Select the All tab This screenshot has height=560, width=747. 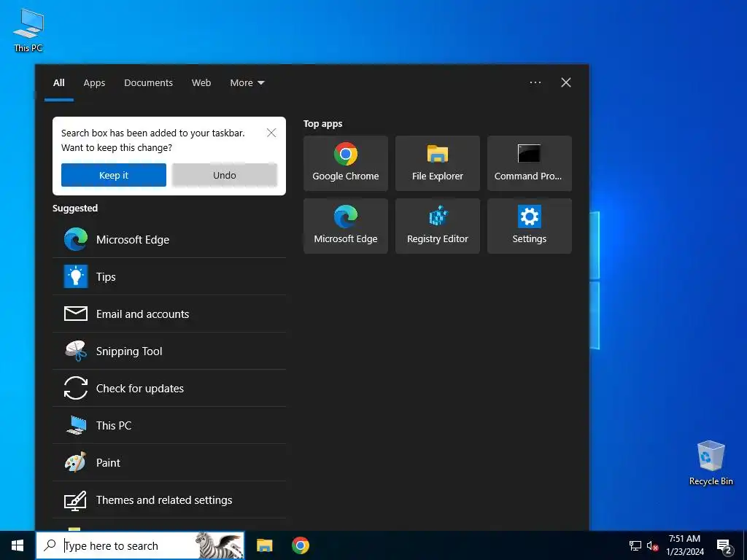(58, 83)
